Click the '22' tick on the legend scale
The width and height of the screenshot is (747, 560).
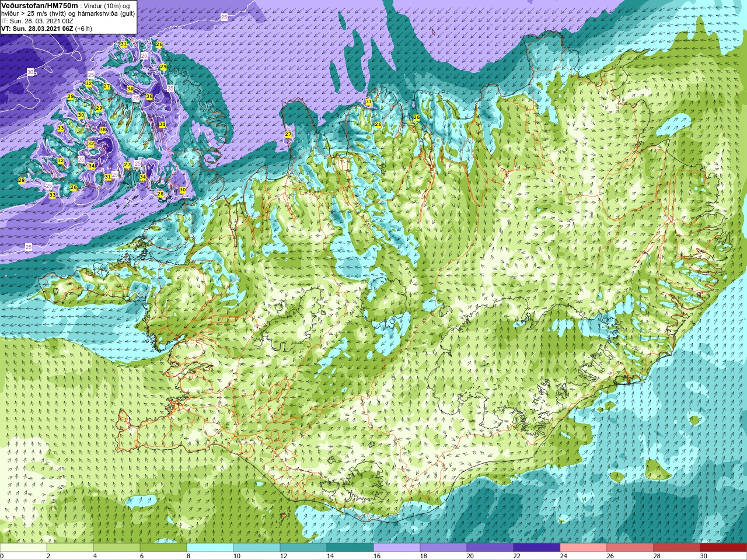(516, 556)
